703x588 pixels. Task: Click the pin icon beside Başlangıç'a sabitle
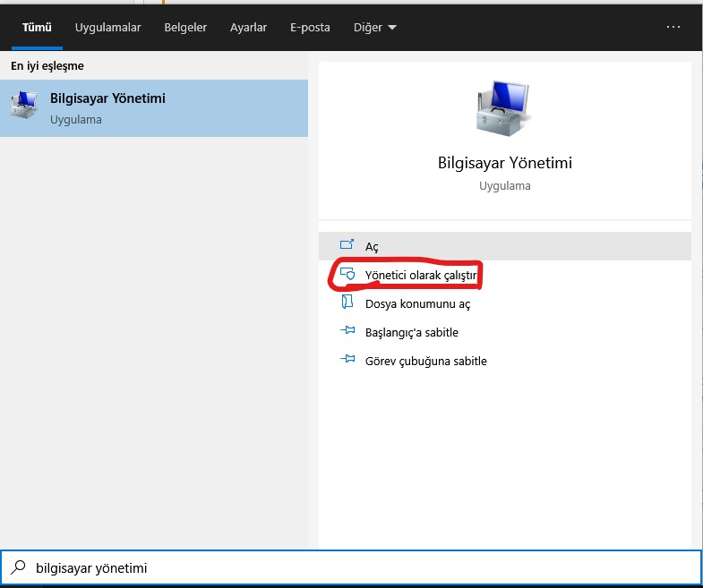[x=347, y=331]
